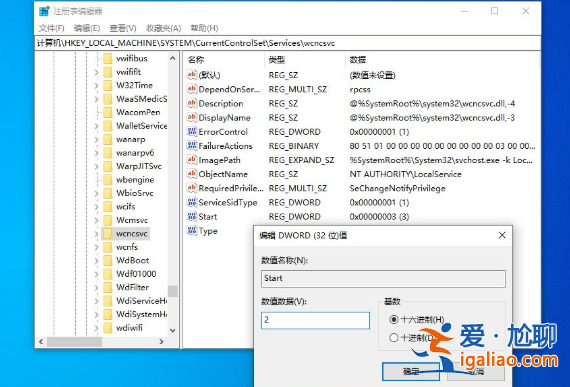Image resolution: width=570 pixels, height=387 pixels.
Task: Click the tree scroll right arrow
Action: click(x=161, y=342)
